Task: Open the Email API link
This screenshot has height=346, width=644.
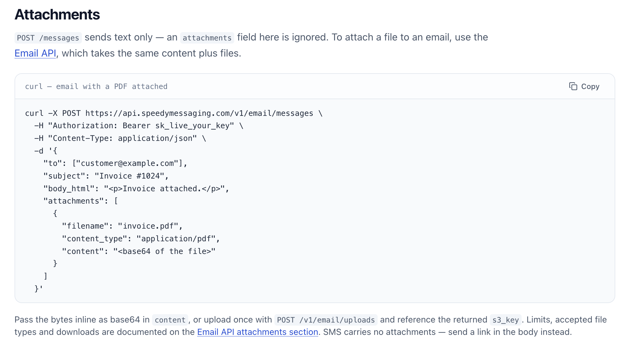Action: click(x=35, y=53)
